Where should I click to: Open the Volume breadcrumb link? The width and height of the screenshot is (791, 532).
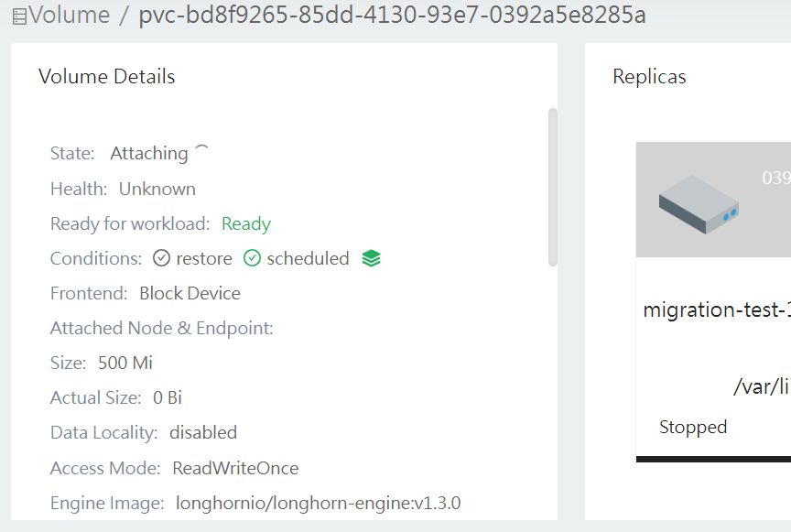69,16
